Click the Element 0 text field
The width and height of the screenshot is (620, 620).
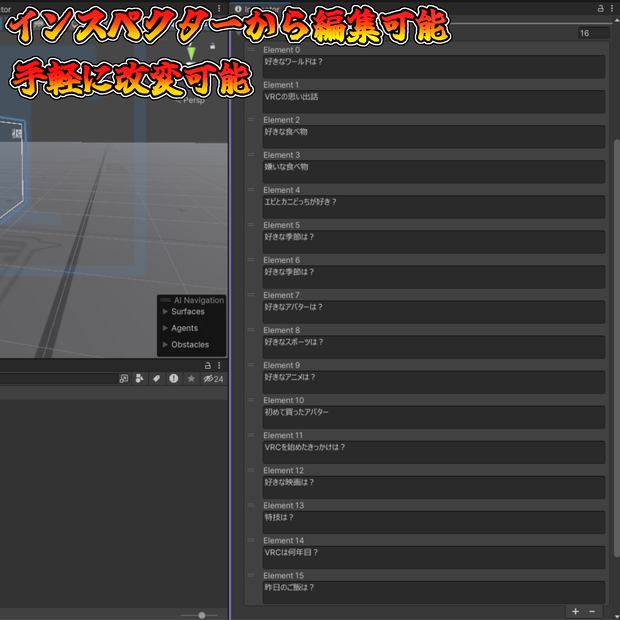pyautogui.click(x=434, y=67)
